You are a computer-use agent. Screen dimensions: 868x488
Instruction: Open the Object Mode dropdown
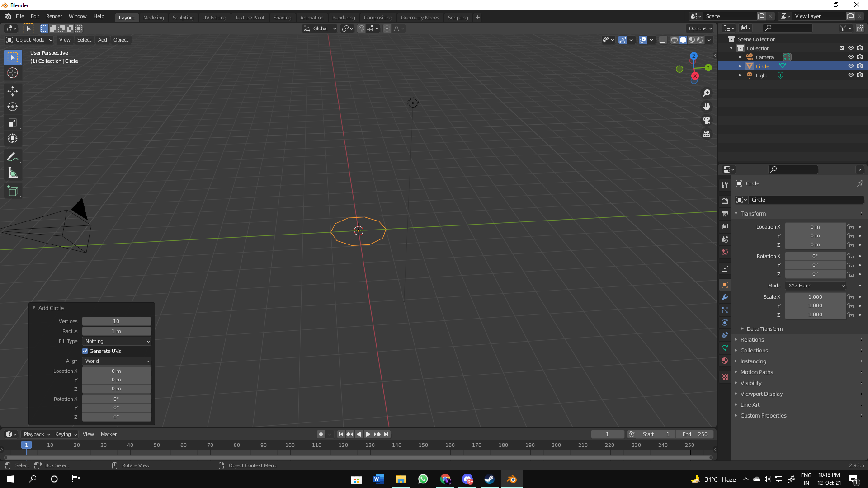[x=29, y=40]
